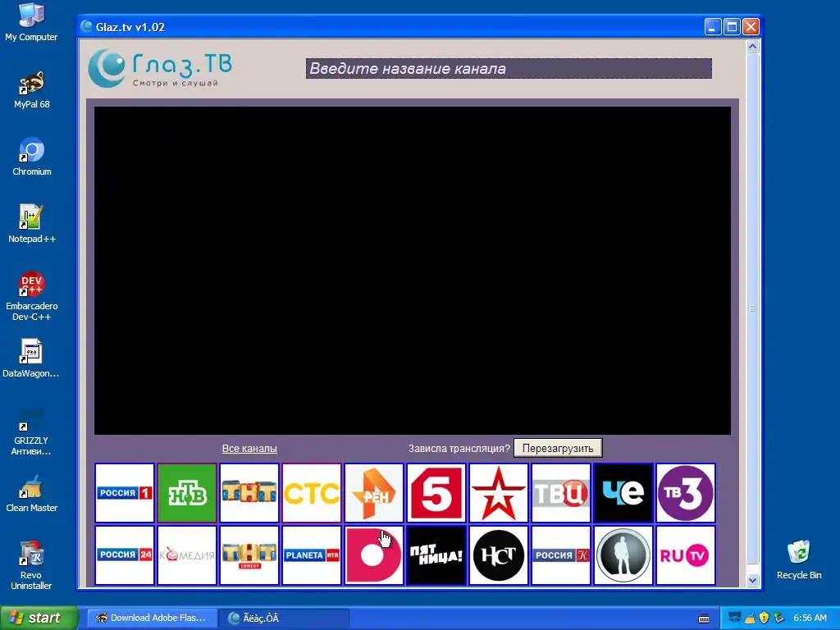Open the РЕН channel tile
This screenshot has height=630, width=840.
[x=373, y=493]
